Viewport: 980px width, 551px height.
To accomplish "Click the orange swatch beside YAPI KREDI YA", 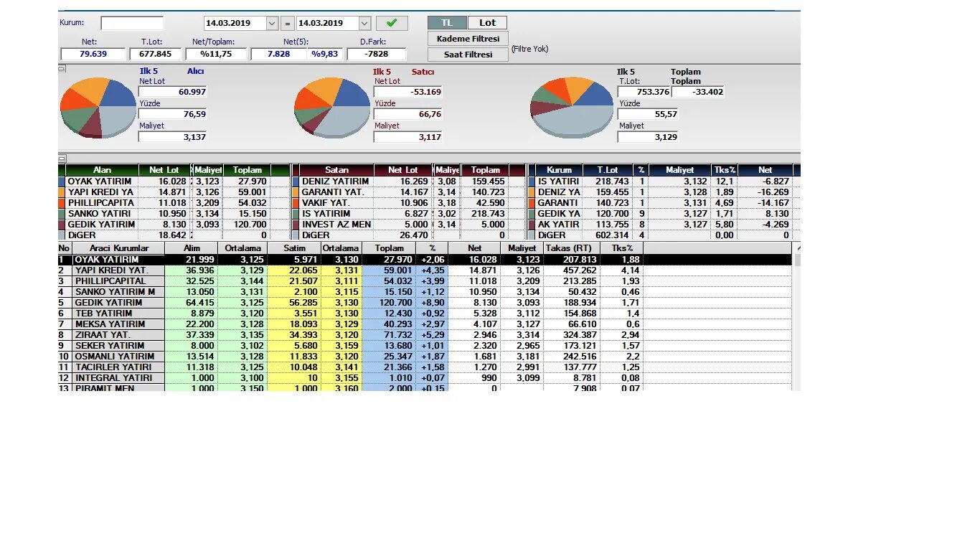I will tap(62, 192).
